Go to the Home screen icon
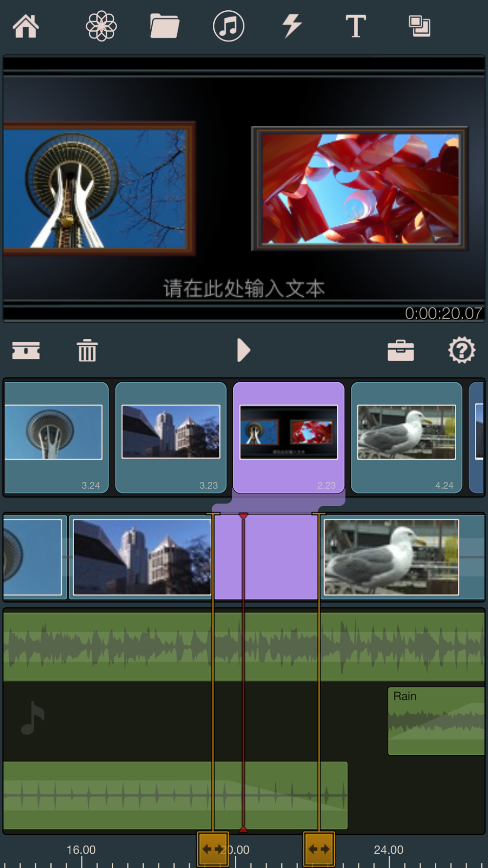Screen dimensions: 488x868 tap(25, 26)
